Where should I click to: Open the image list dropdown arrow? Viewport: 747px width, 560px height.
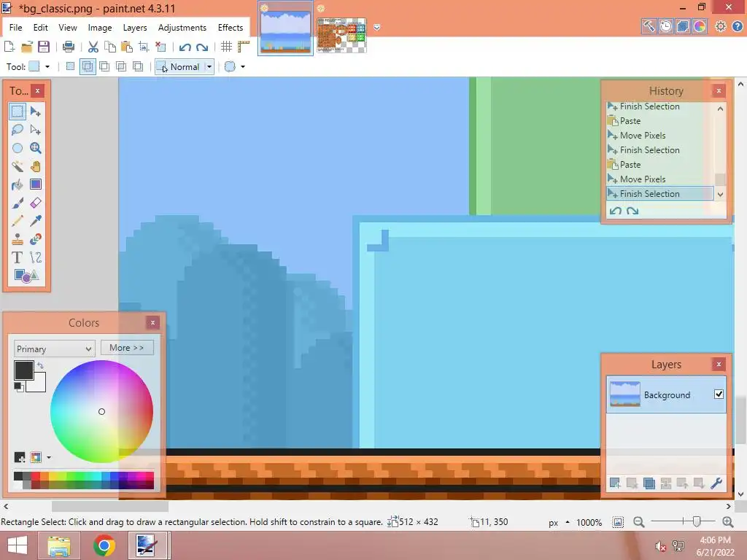coord(377,28)
